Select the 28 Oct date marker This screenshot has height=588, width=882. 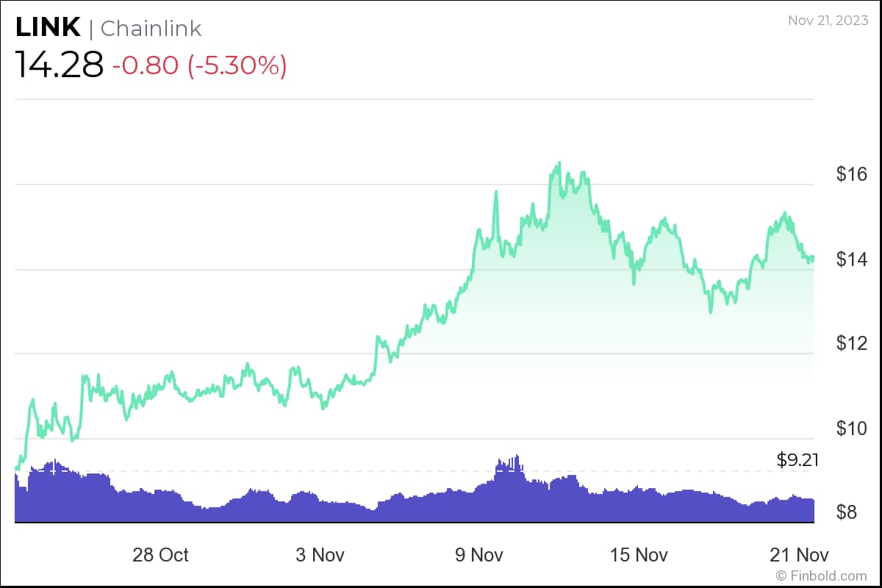(x=160, y=555)
